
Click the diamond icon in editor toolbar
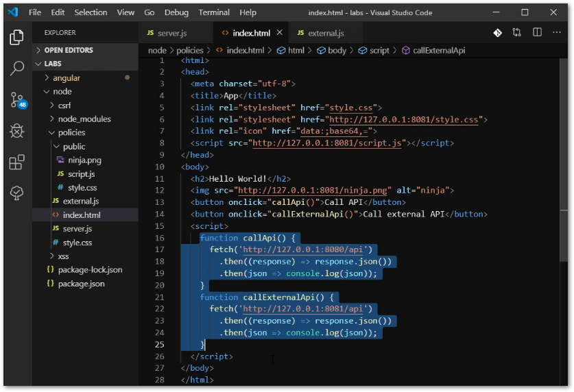click(497, 33)
